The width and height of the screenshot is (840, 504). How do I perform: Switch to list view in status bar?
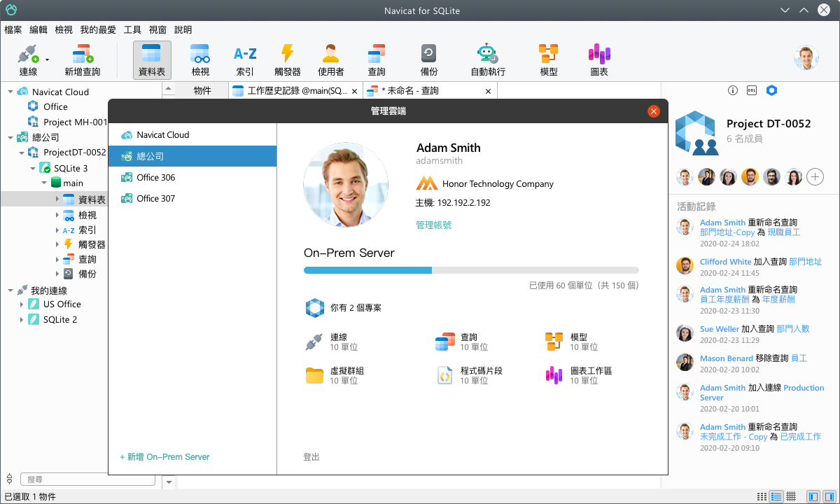point(776,496)
